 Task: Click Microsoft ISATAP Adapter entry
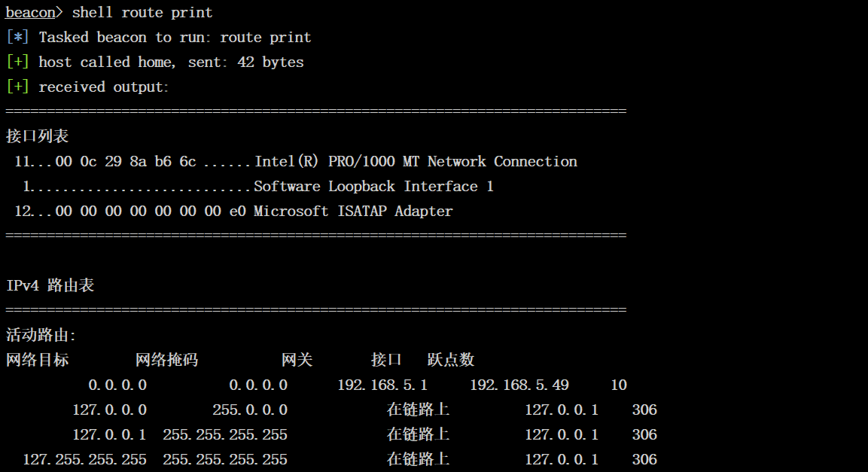pos(353,212)
